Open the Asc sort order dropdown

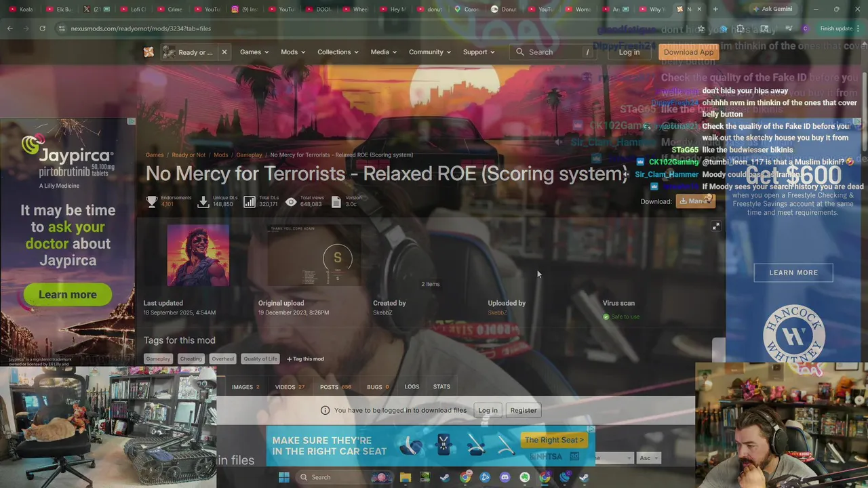tap(649, 458)
